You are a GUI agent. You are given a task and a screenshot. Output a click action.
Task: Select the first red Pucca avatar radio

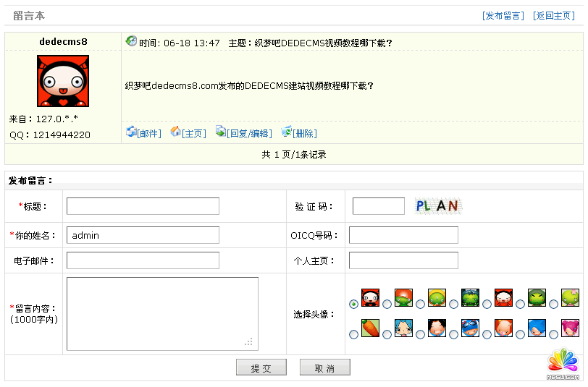pos(353,304)
